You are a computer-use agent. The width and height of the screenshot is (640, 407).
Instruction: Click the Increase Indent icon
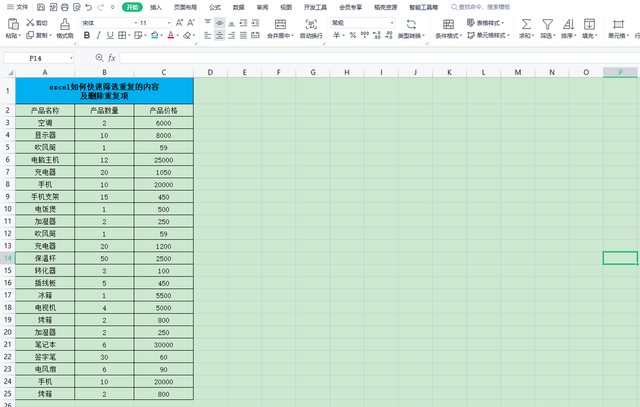click(x=255, y=22)
